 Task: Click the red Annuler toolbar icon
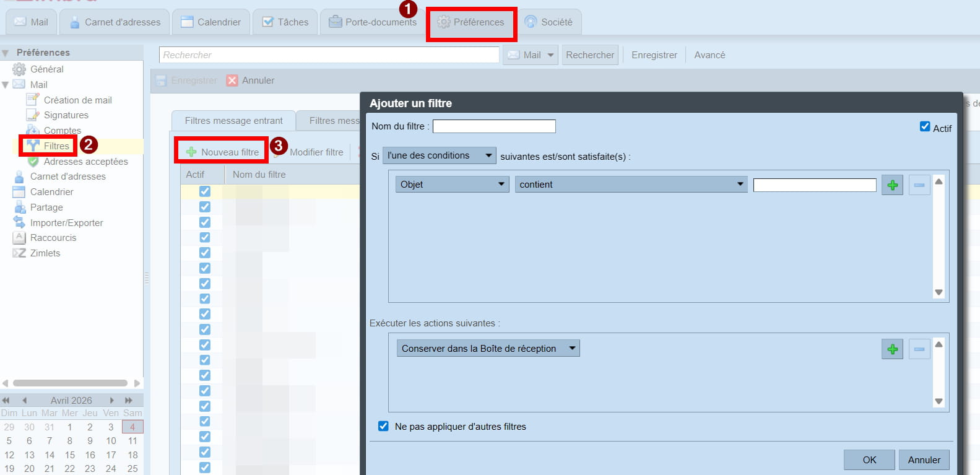pyautogui.click(x=232, y=81)
